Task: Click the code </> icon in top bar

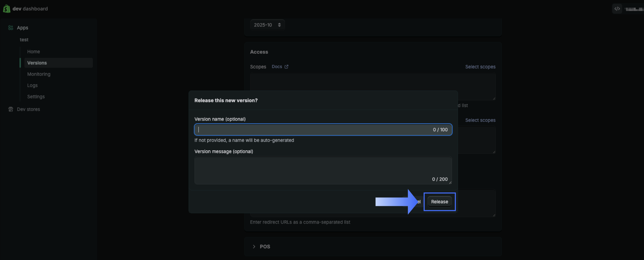Action: tap(617, 8)
